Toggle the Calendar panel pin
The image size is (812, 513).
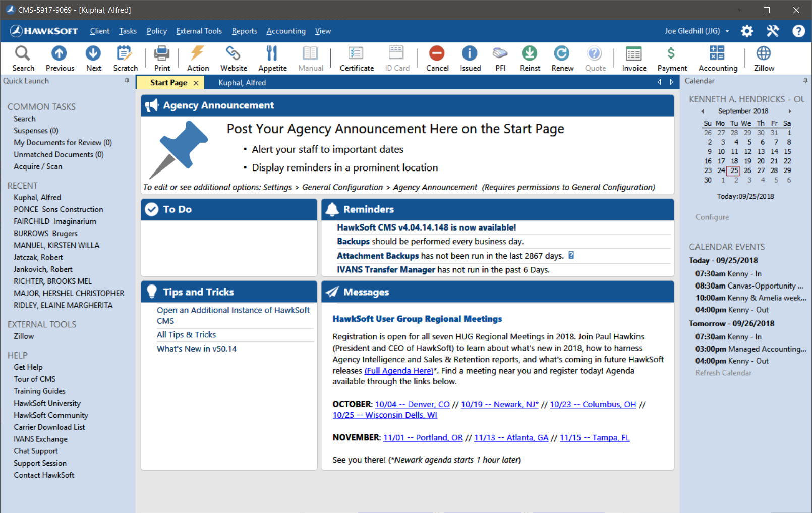click(x=805, y=81)
